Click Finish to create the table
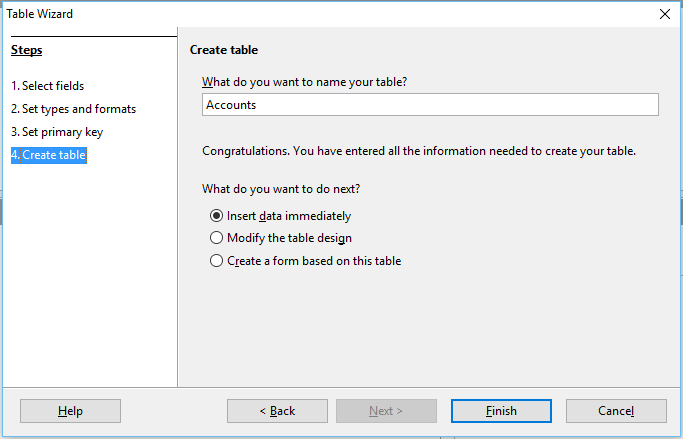683x439 pixels. [501, 411]
